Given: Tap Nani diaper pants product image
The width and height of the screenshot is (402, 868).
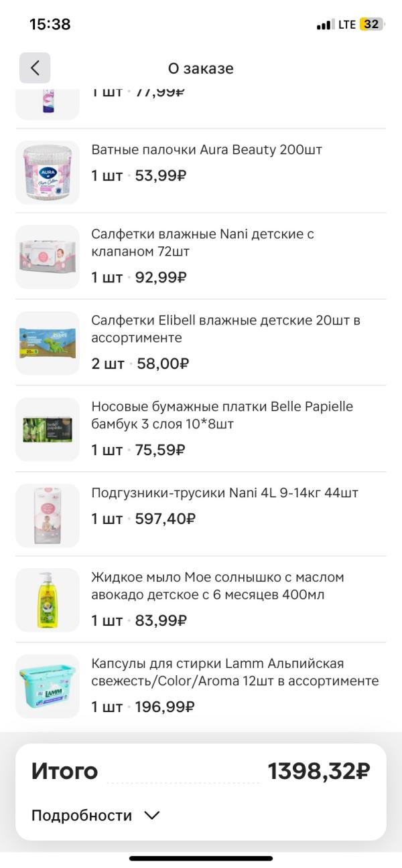Looking at the screenshot, I should coord(48,515).
